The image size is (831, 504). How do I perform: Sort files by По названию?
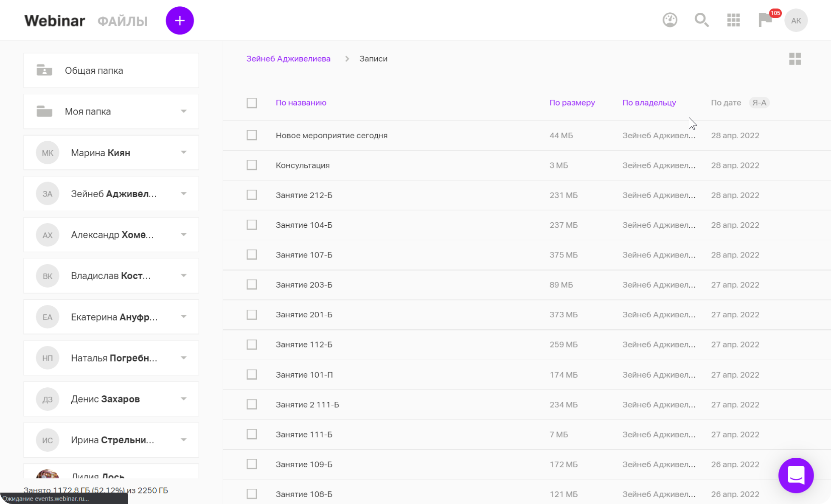point(301,103)
